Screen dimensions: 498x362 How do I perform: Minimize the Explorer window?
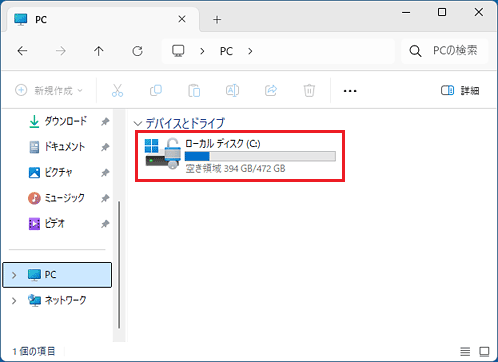tap(406, 13)
